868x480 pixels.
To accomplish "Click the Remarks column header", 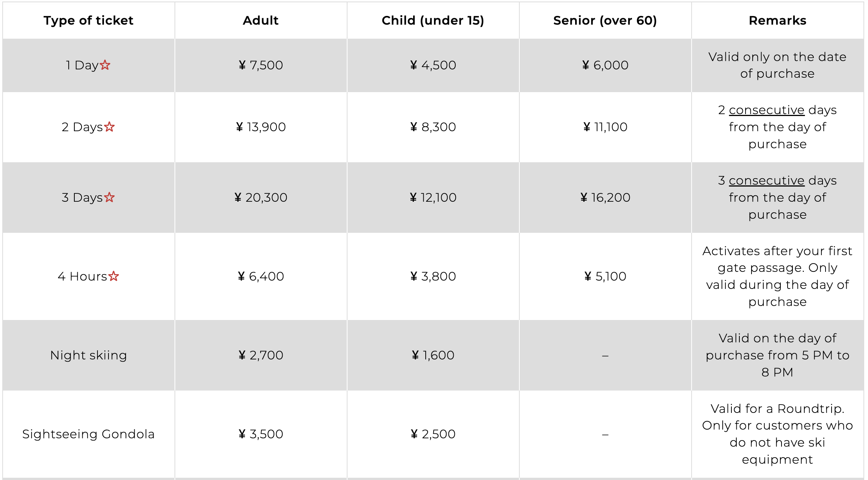I will (777, 20).
